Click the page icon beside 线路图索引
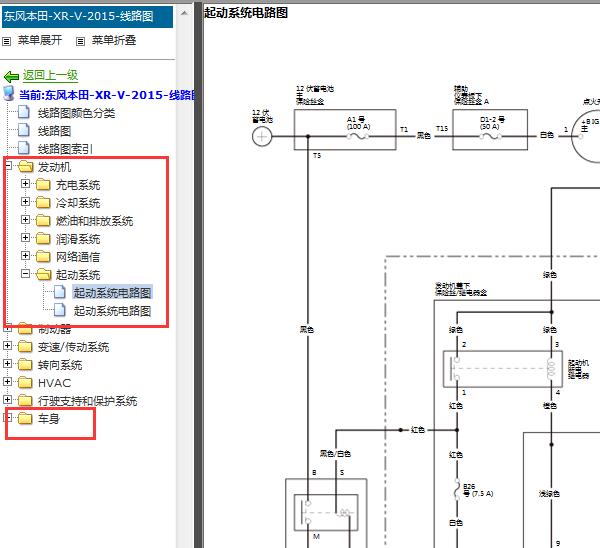 pyautogui.click(x=24, y=148)
